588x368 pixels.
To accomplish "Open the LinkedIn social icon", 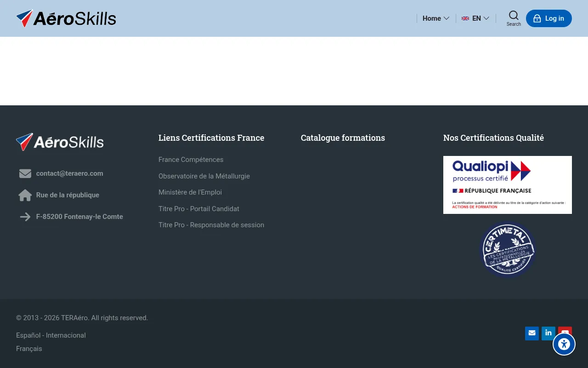I will tap(548, 333).
